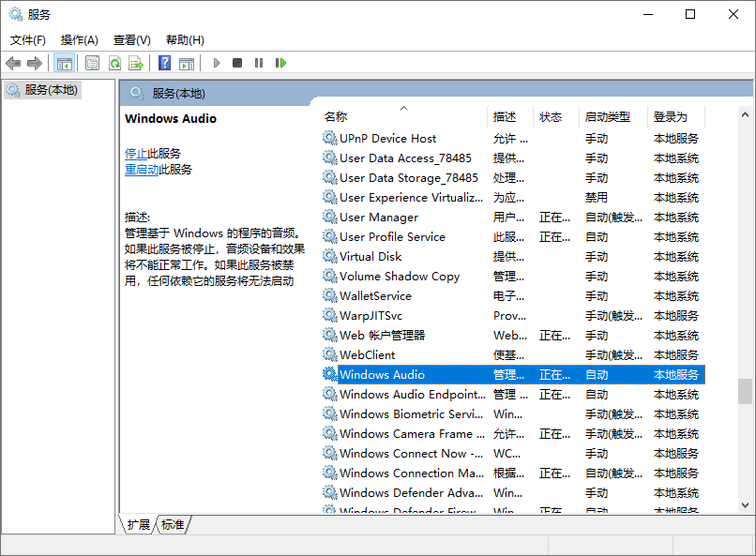Click the Stop Service square icon

coord(237,63)
